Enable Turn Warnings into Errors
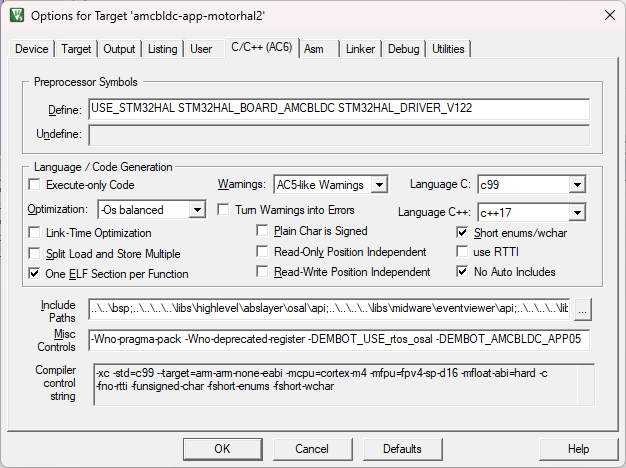 point(224,210)
